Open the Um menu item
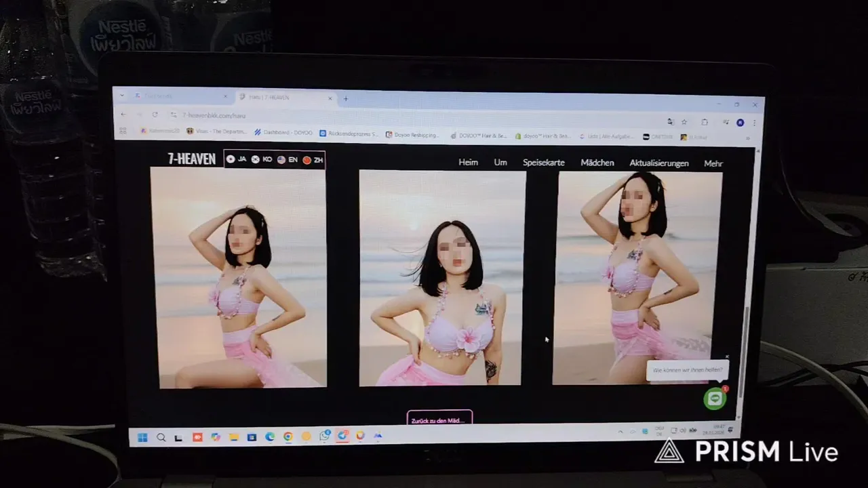868x488 pixels. [500, 163]
